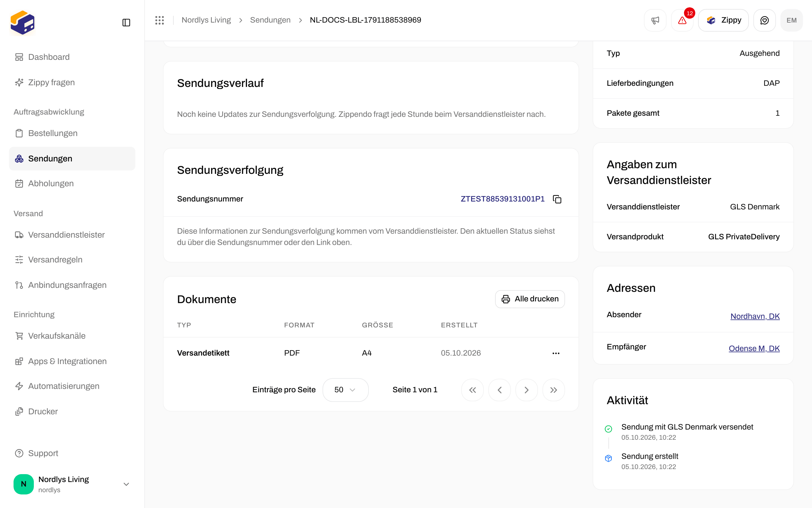Collapse the sidebar panel icon
Viewport: 812px width, 508px height.
(126, 23)
